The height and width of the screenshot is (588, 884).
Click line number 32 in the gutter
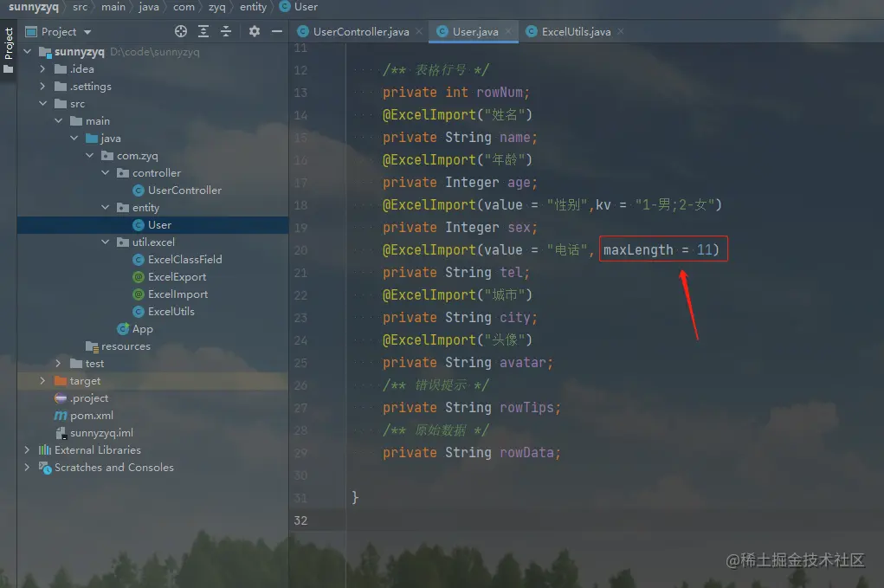(300, 520)
